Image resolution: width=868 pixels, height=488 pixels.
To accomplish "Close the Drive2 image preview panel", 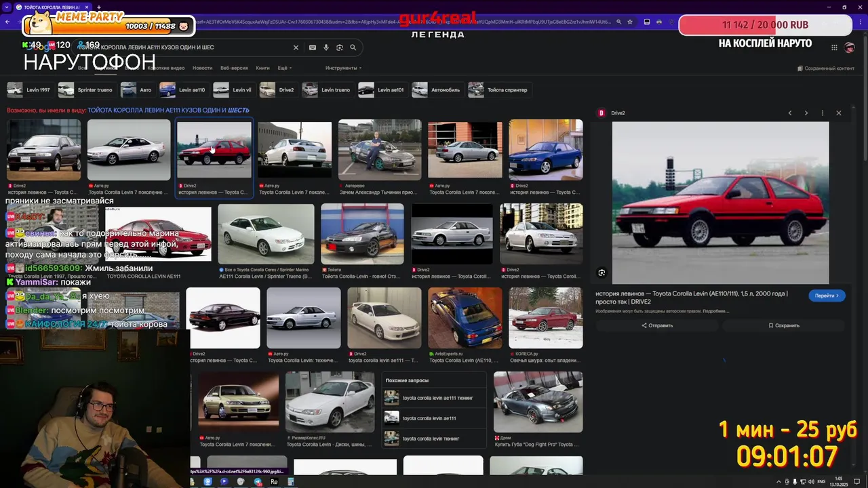I will pyautogui.click(x=839, y=113).
